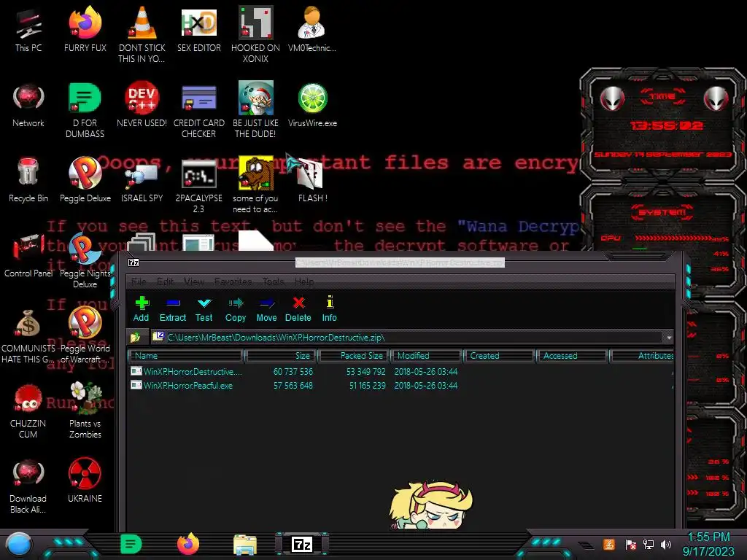Select the Recycle Bin icon
The width and height of the screenshot is (747, 560).
pyautogui.click(x=28, y=181)
